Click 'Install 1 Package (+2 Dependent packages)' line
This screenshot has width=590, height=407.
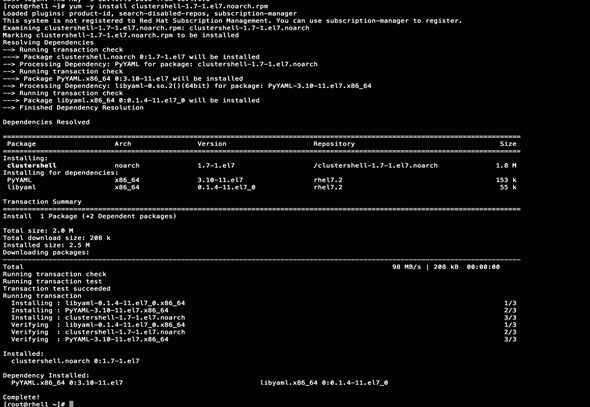[x=90, y=216]
